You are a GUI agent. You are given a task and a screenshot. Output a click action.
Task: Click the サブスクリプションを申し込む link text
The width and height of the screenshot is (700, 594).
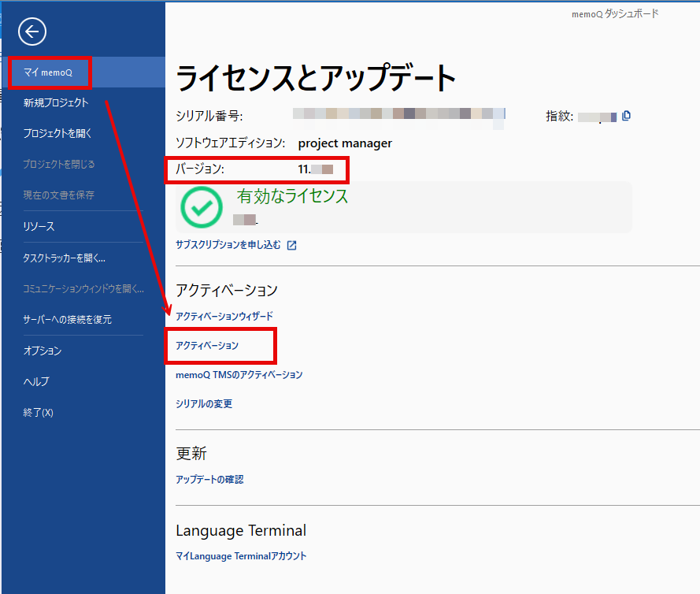click(x=228, y=245)
